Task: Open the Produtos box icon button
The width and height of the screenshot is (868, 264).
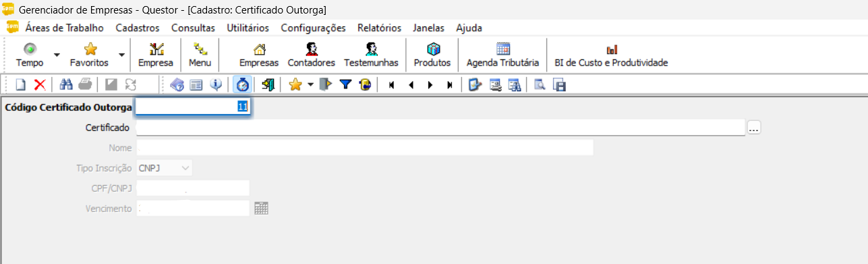Action: (x=432, y=55)
